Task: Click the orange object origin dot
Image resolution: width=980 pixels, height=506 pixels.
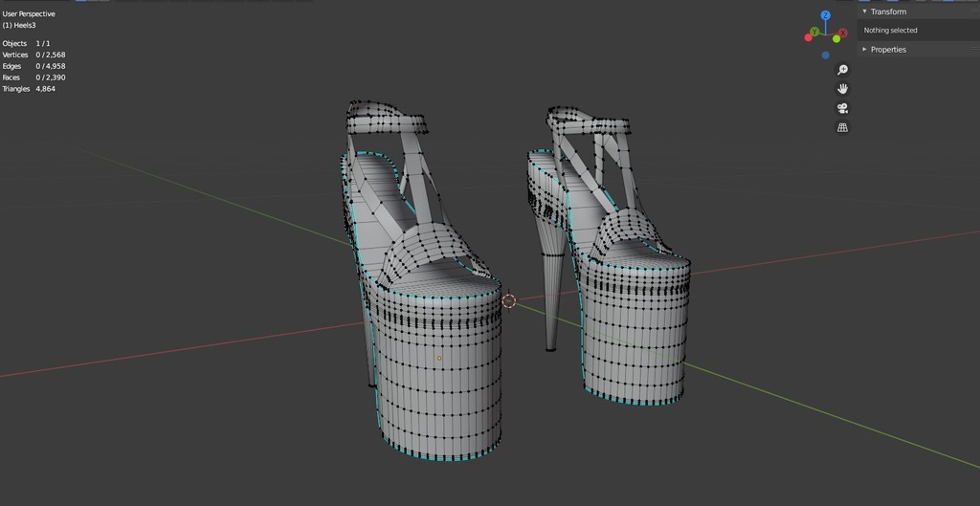Action: [x=439, y=358]
